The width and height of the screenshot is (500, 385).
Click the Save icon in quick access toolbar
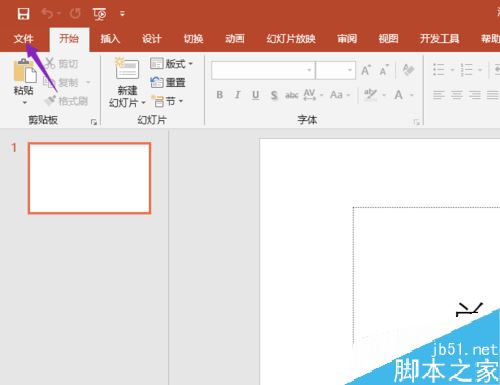click(x=23, y=14)
